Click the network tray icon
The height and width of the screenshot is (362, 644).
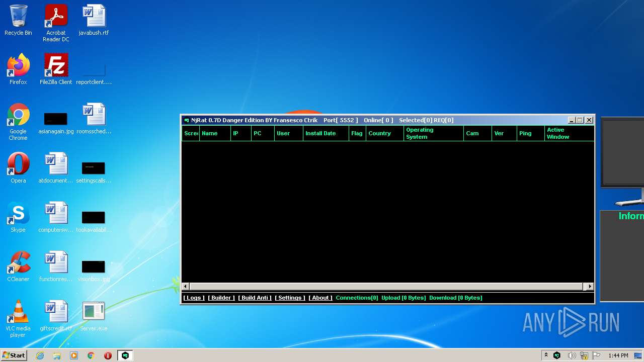(584, 355)
